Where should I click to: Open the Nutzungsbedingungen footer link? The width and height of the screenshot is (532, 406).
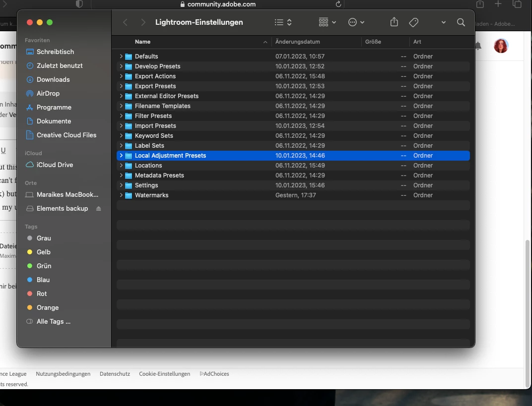[x=63, y=374]
